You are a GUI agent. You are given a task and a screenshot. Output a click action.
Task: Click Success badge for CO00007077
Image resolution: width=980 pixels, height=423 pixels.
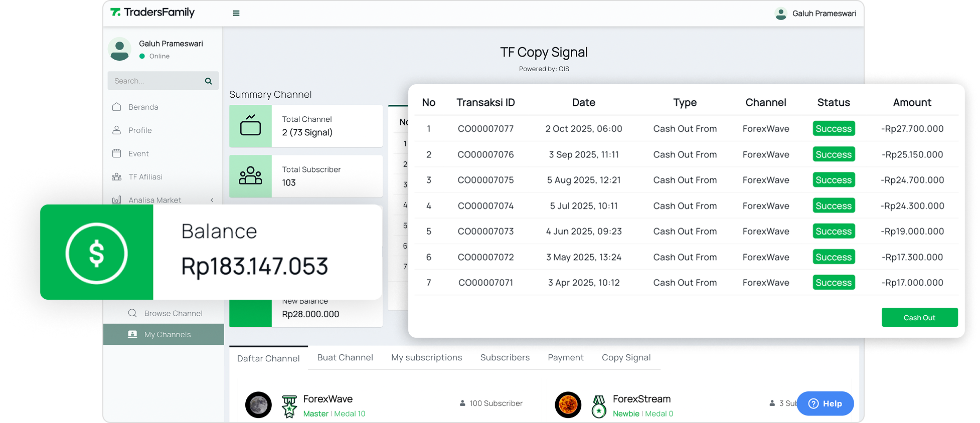[834, 129]
